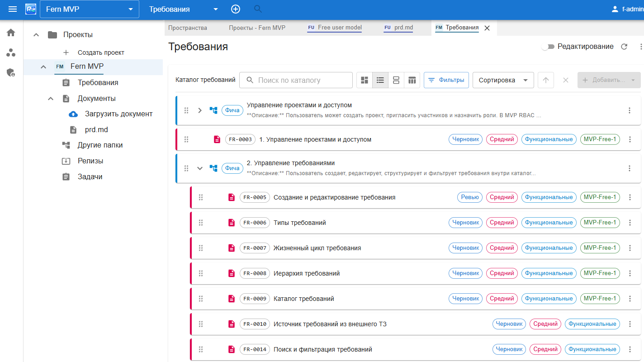Open more options for FR-0003 row
The image size is (644, 362).
[x=630, y=139]
